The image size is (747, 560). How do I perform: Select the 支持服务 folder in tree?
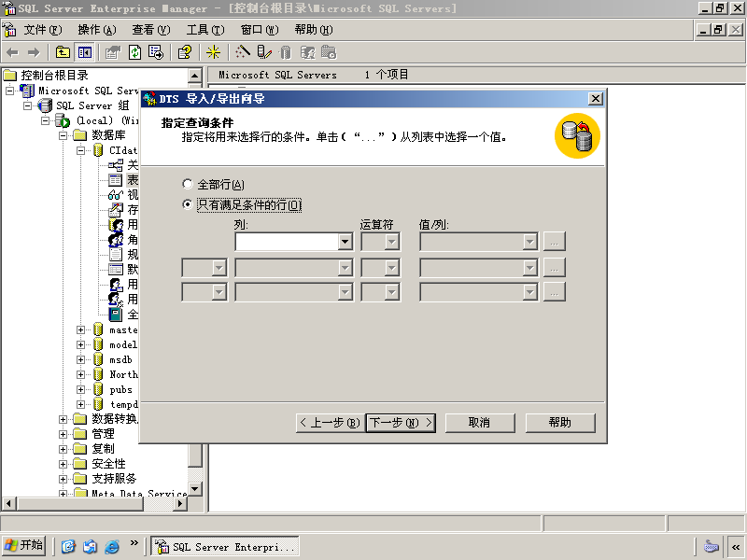click(114, 479)
